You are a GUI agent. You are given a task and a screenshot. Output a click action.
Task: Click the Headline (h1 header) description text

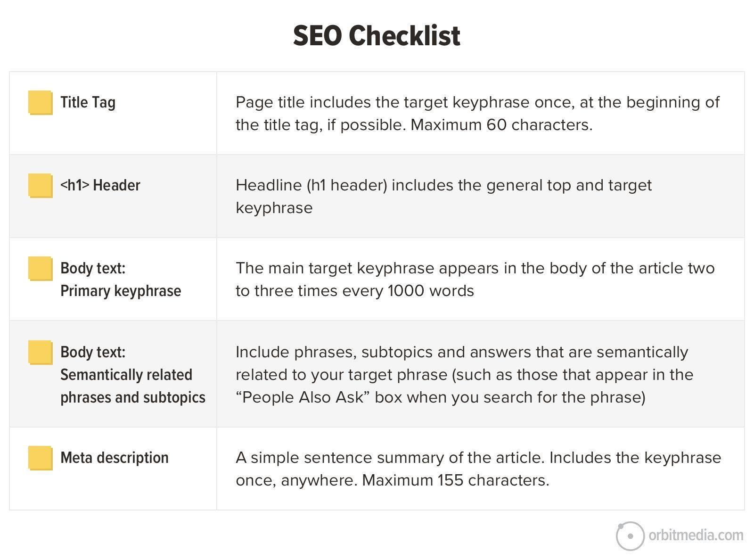coord(311,185)
